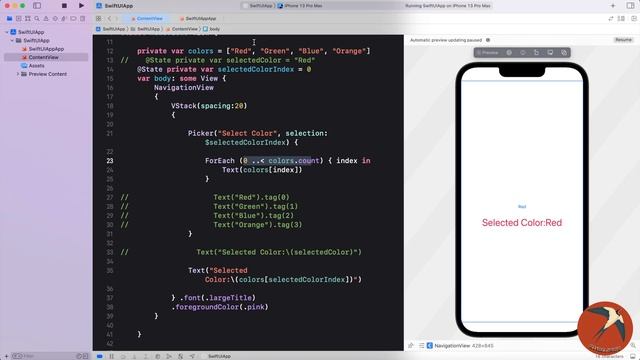Viewport: 640px width, 360px height.
Task: Toggle breakpoints activation in debug bar
Action: [100, 356]
